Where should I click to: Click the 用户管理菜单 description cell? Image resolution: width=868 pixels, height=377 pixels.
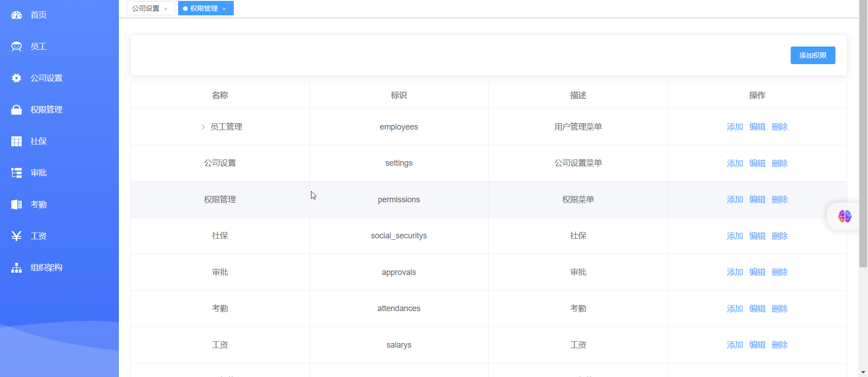pos(578,127)
